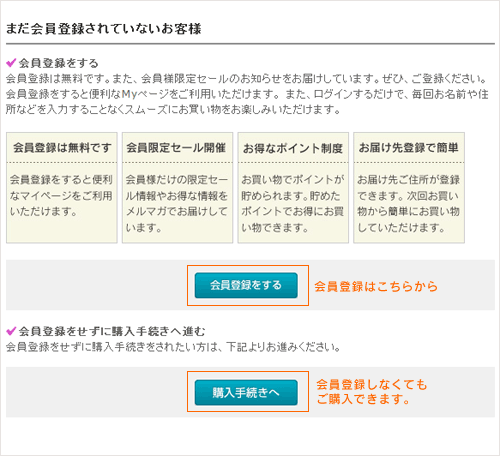Viewport: 500px width, 456px height.
Task: Select the お得なポイント制度 card title
Action: [x=293, y=148]
